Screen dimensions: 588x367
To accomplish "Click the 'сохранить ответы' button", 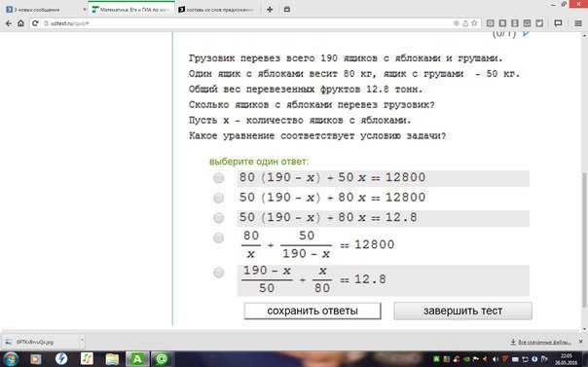I will [x=312, y=311].
